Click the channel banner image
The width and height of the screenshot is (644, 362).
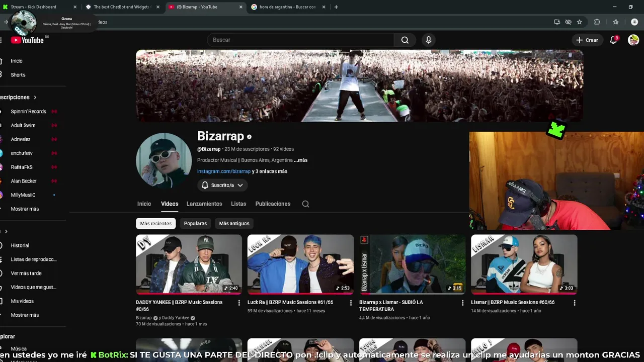click(x=359, y=85)
